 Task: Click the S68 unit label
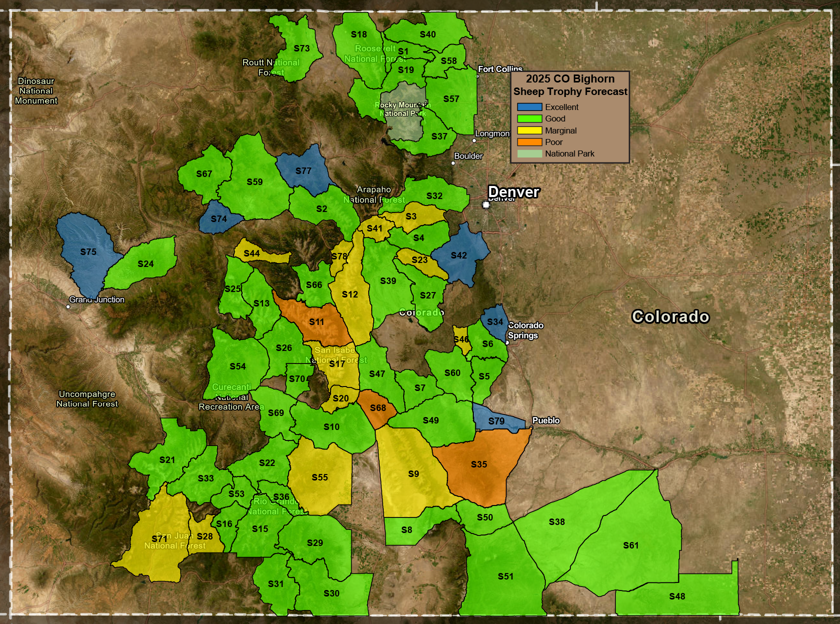pyautogui.click(x=378, y=408)
